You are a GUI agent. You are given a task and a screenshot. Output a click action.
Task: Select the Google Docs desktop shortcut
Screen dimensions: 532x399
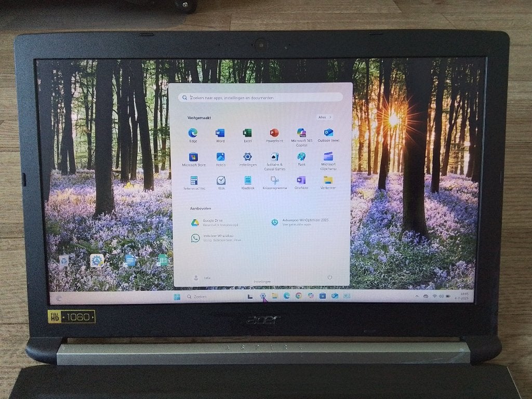(129, 261)
